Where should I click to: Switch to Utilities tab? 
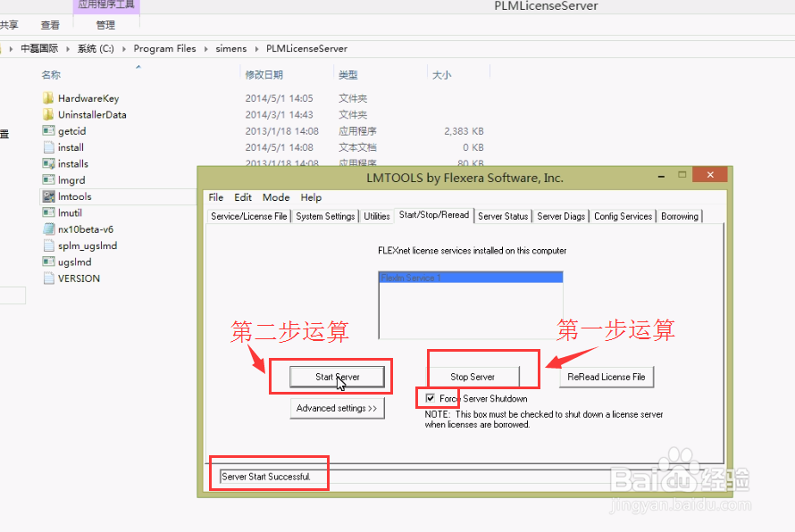point(377,216)
